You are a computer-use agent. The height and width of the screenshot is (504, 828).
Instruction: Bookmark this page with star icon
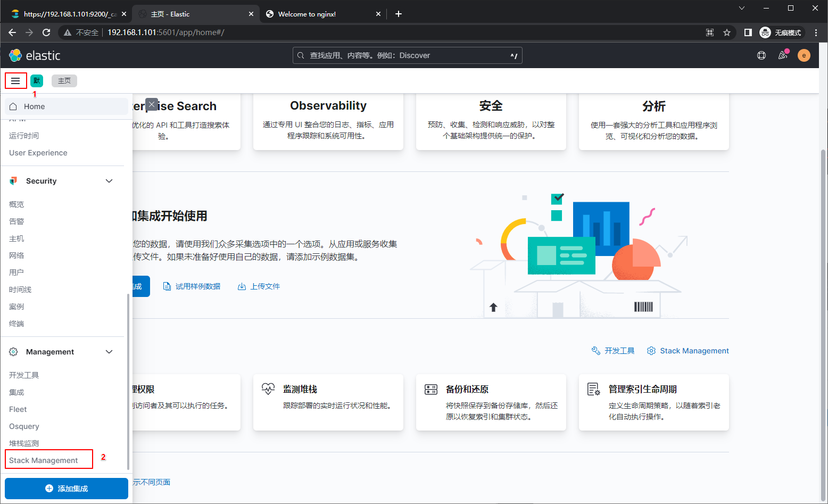(727, 32)
